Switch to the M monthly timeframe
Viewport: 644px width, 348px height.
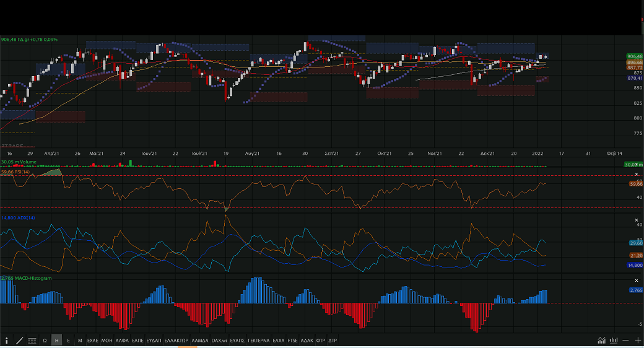pyautogui.click(x=80, y=341)
